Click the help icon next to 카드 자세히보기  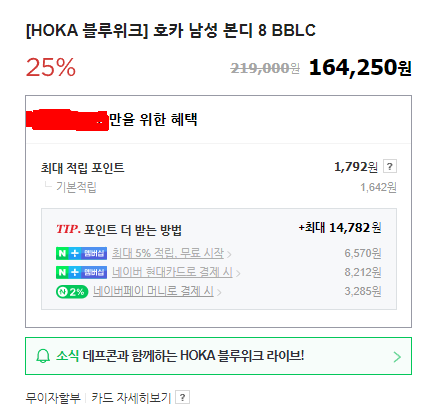[182, 397]
